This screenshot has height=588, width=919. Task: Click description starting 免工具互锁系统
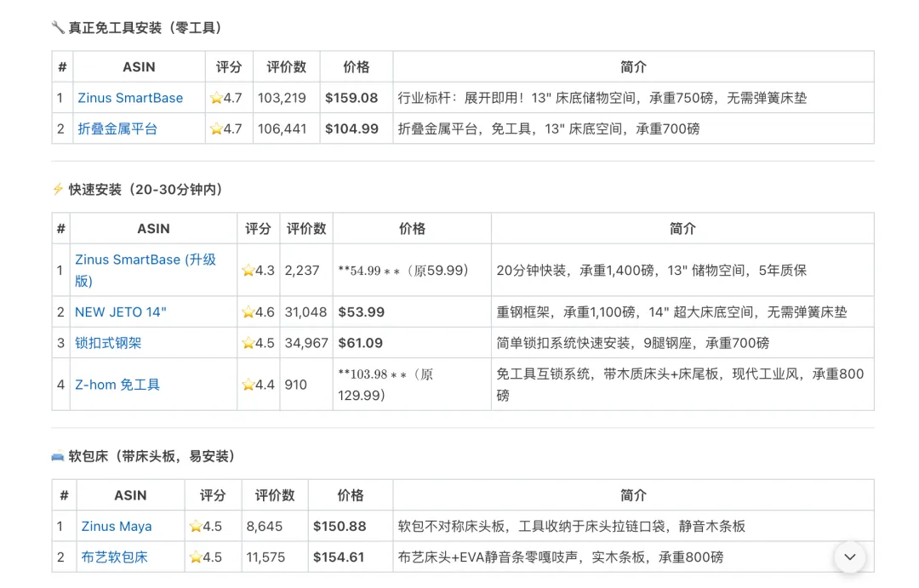click(x=680, y=385)
